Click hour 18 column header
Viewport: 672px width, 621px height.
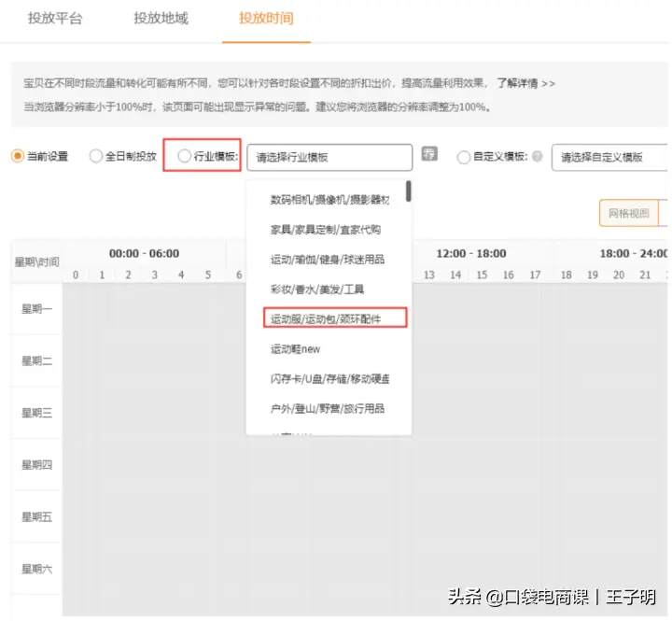click(x=567, y=275)
